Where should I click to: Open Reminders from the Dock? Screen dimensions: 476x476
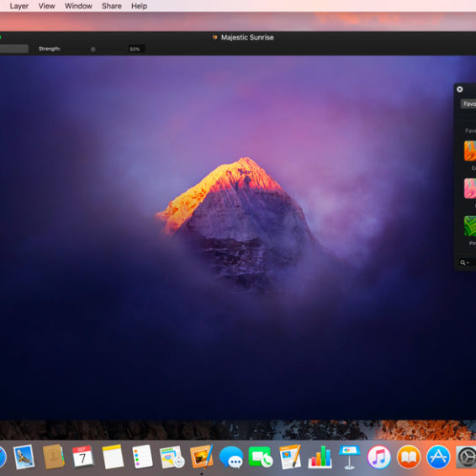click(142, 457)
